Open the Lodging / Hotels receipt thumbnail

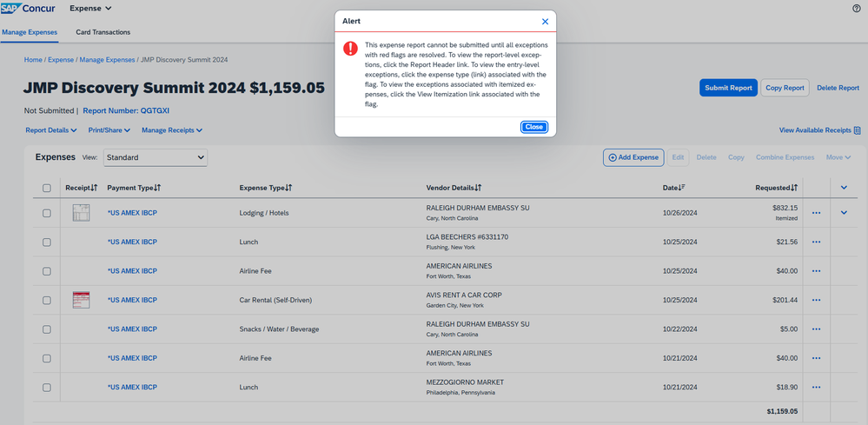81,213
